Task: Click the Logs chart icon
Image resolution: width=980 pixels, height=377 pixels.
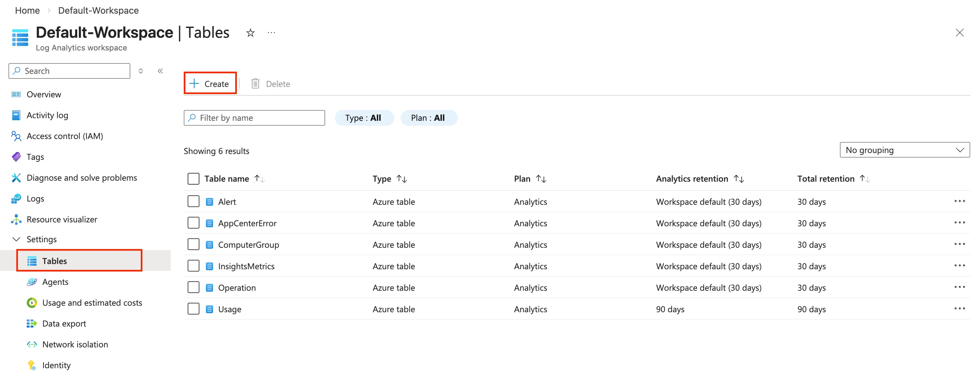Action: tap(16, 199)
